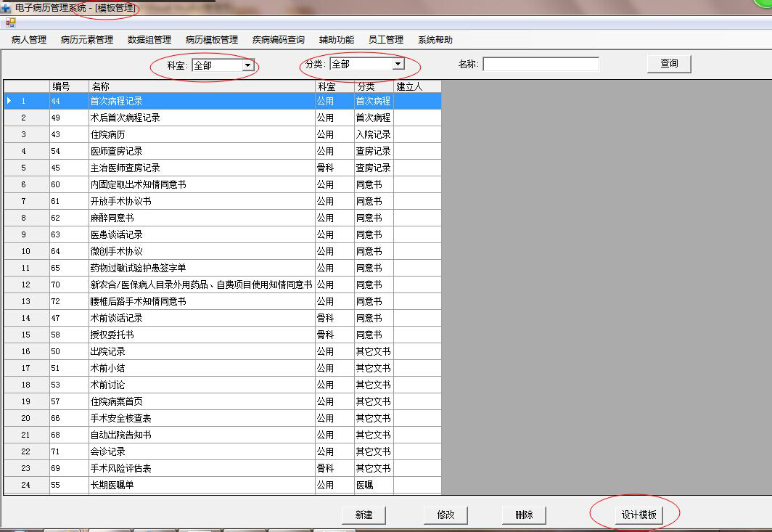
Task: Open the 疾病编码查询 menu
Action: coord(279,40)
